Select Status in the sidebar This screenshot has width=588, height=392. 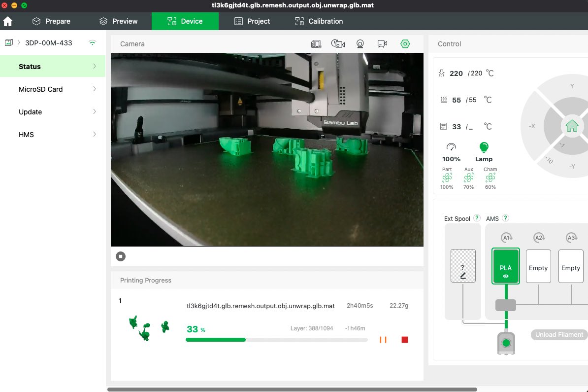coord(53,67)
